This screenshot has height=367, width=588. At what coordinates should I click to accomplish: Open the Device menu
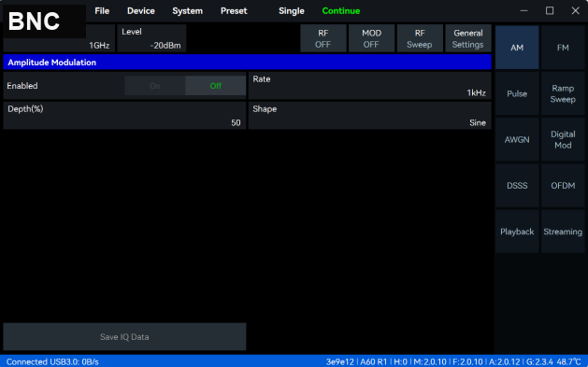click(x=140, y=11)
